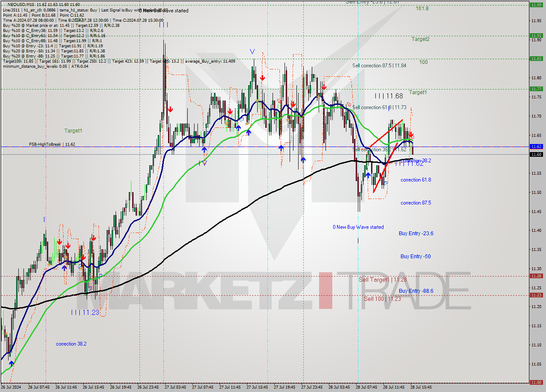The height and width of the screenshot is (392, 546).
Task: Click the 'Sell 100 | 11.23' label
Action: (x=382, y=299)
